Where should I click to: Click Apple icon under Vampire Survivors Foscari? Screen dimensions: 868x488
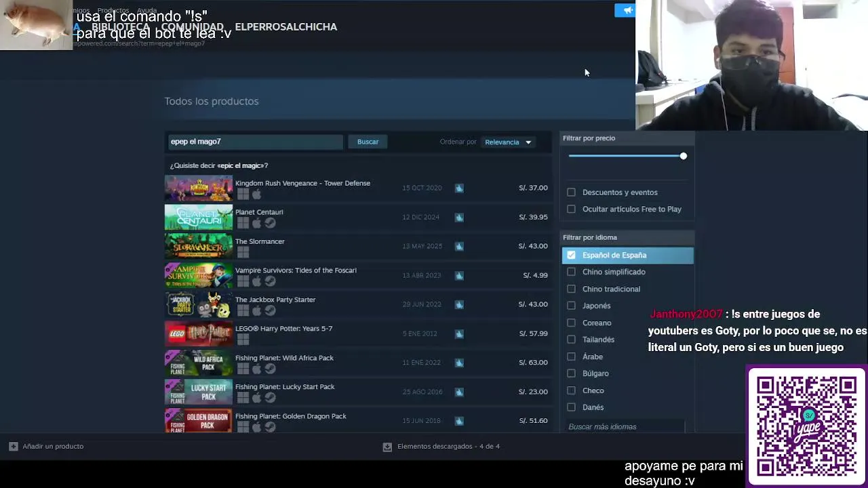(256, 281)
